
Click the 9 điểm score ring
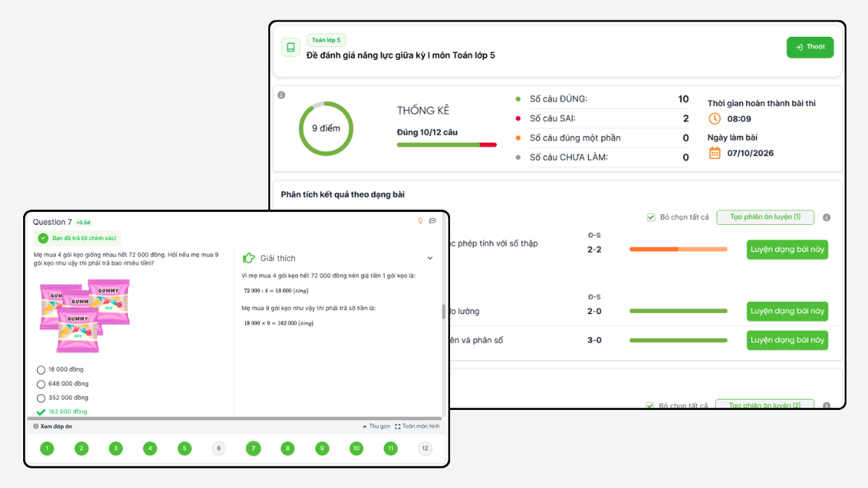pyautogui.click(x=326, y=129)
